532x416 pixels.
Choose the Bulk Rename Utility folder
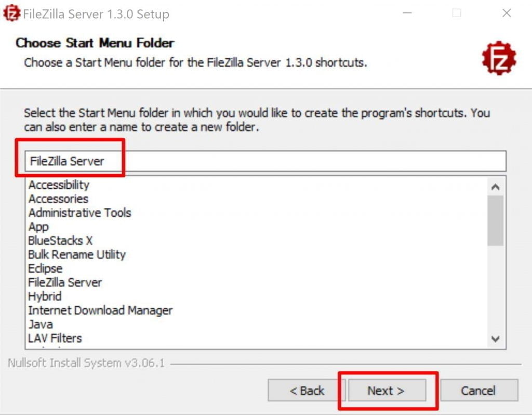[77, 255]
